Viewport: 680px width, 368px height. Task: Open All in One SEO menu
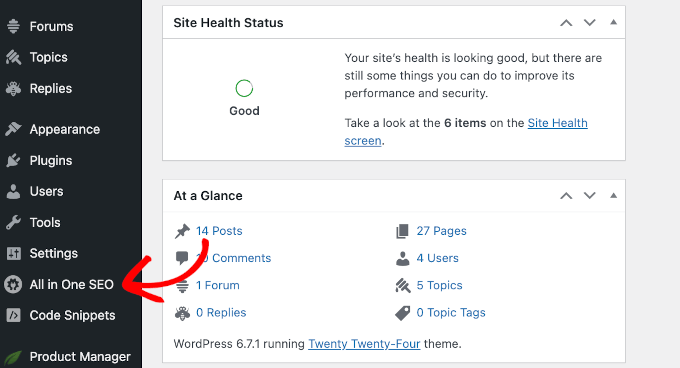click(x=71, y=284)
